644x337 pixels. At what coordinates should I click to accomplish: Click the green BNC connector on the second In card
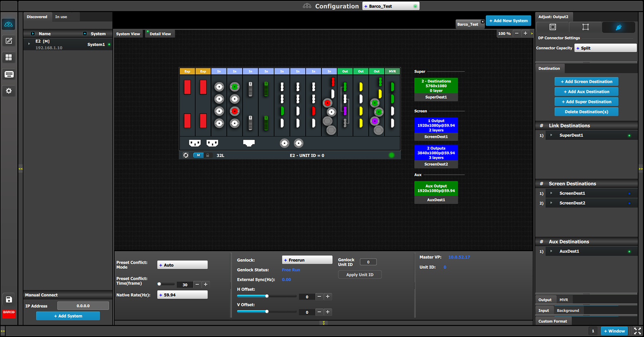pyautogui.click(x=235, y=87)
